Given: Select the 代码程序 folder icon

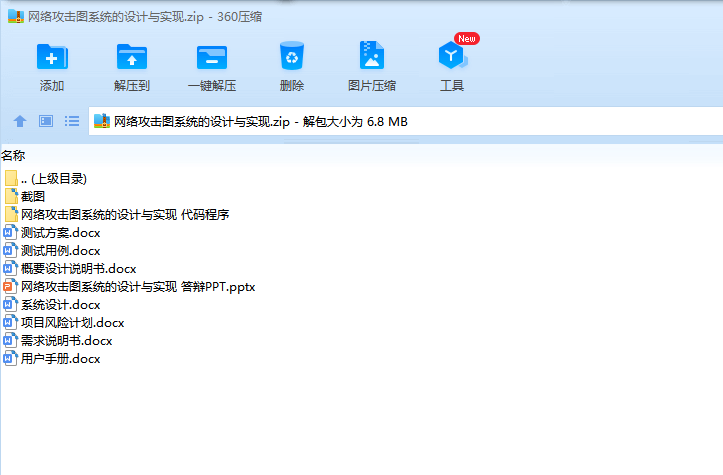Looking at the screenshot, I should pos(12,214).
